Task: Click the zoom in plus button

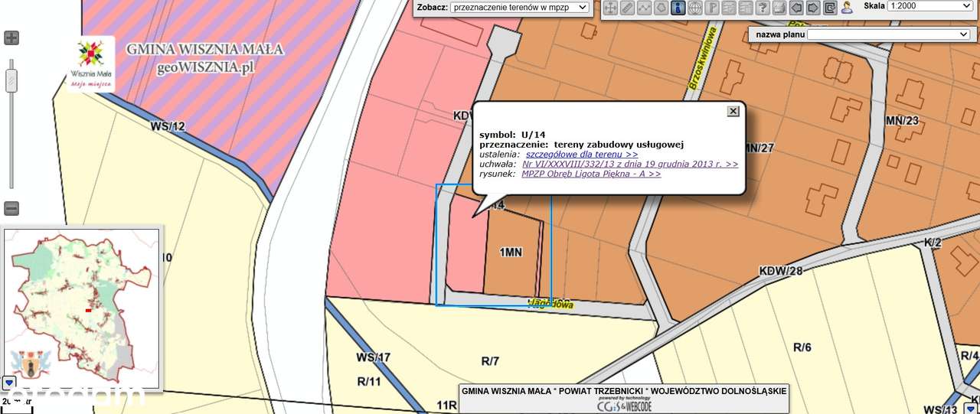Action: [x=11, y=38]
